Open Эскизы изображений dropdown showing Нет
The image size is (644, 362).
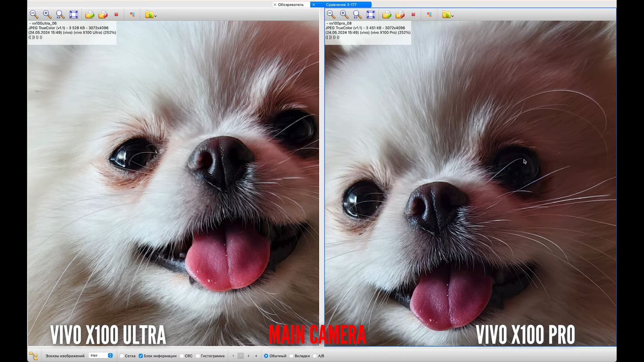101,356
